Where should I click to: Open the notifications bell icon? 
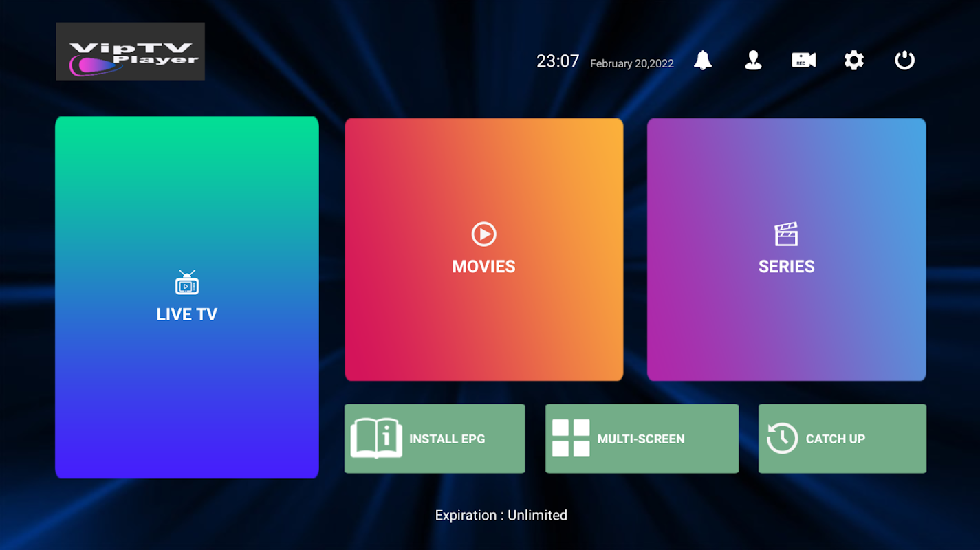702,60
